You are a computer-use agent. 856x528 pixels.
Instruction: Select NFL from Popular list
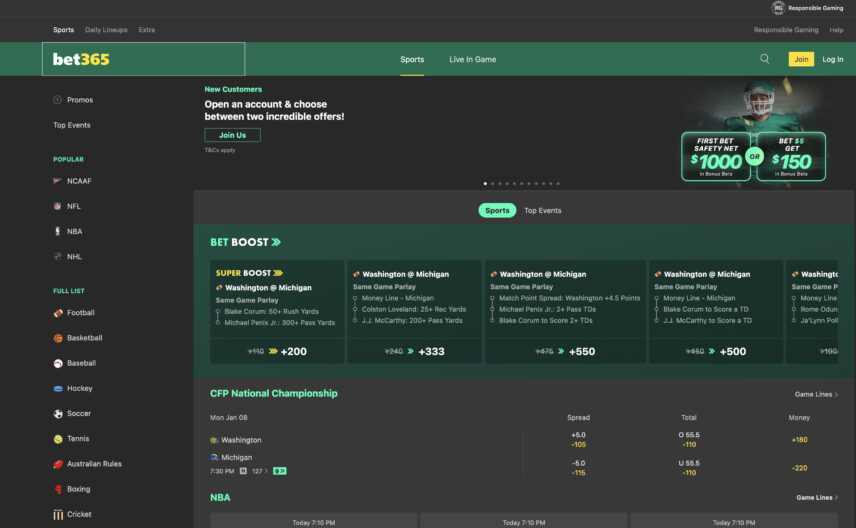pos(67,206)
